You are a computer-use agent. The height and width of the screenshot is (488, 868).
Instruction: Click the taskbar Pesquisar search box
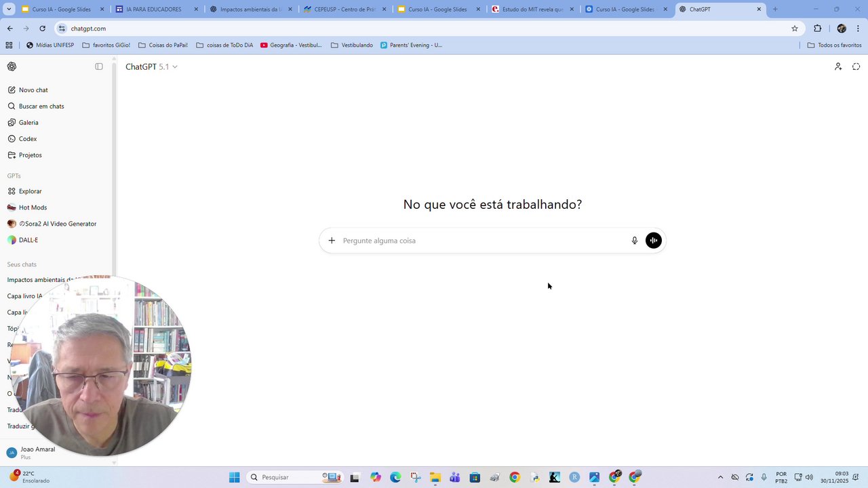[296, 477]
